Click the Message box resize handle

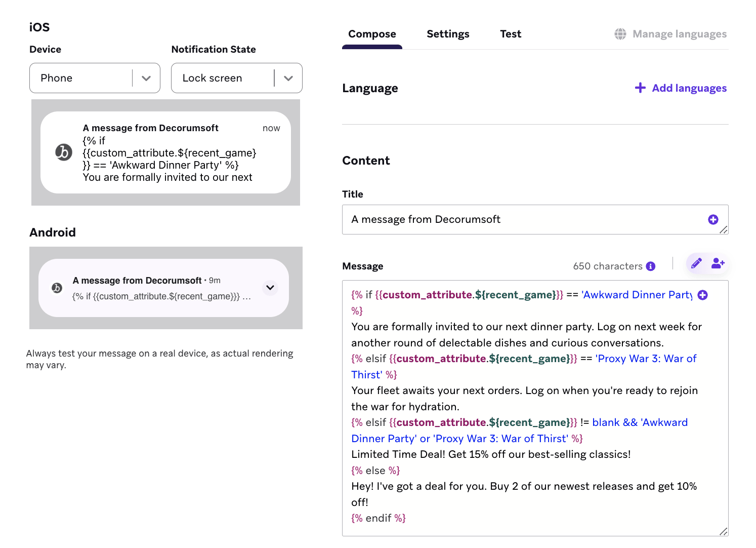(x=724, y=531)
